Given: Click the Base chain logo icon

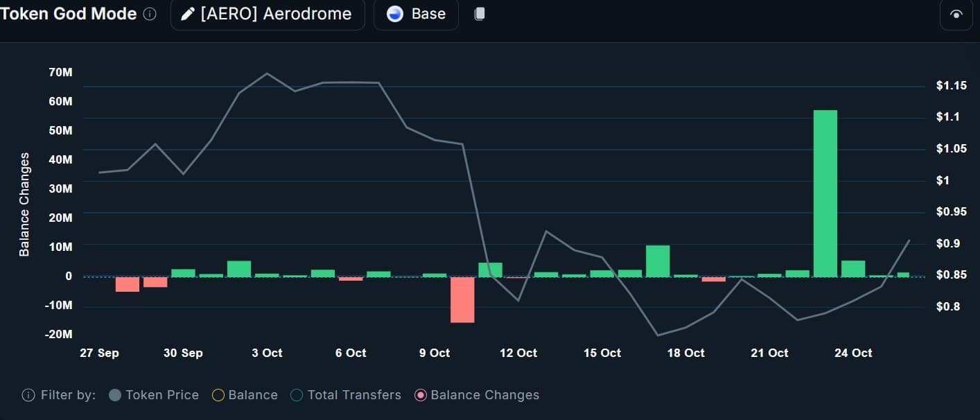Looking at the screenshot, I should pyautogui.click(x=395, y=14).
